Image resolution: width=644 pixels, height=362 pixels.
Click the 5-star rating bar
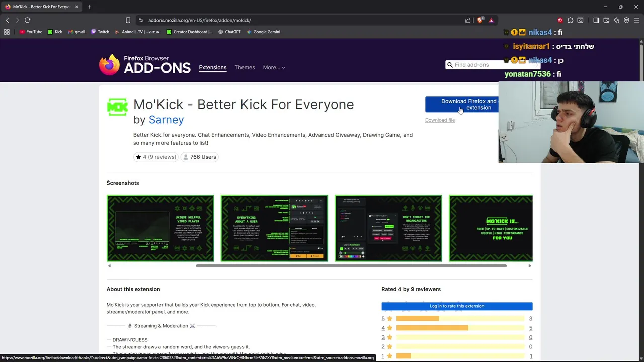[460, 319]
